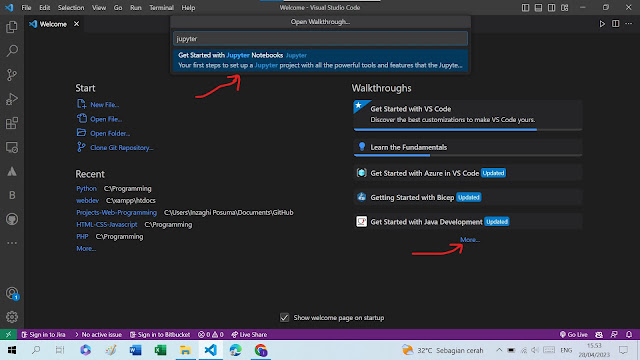Image resolution: width=640 pixels, height=360 pixels.
Task: Select Get Started with Jupyter Notebooks result
Action: (x=320, y=60)
